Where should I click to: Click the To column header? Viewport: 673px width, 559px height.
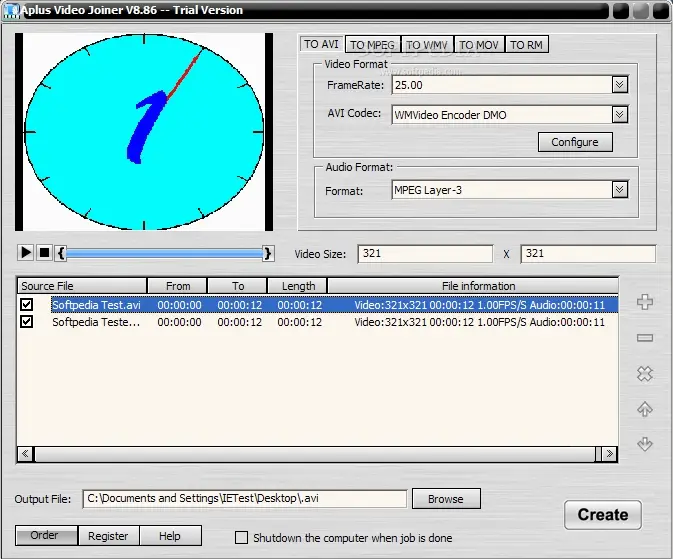click(237, 286)
